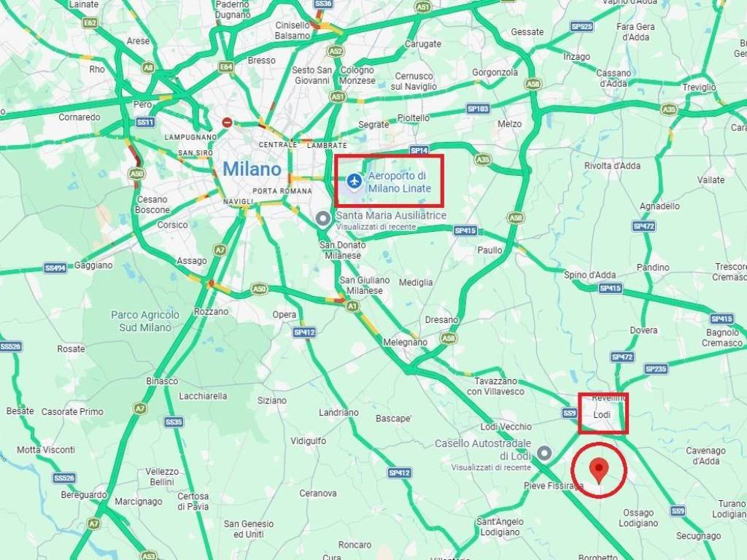This screenshot has height=560, width=747.
Task: Select the Melegnano town label
Action: (x=405, y=342)
